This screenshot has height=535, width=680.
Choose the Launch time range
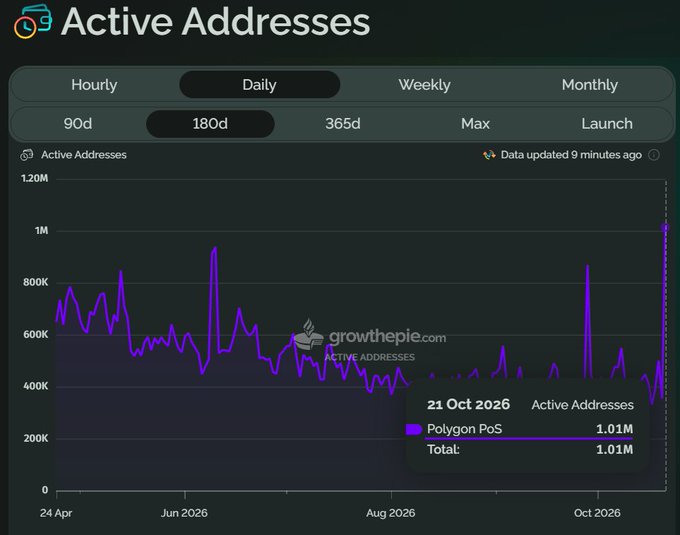click(x=607, y=124)
